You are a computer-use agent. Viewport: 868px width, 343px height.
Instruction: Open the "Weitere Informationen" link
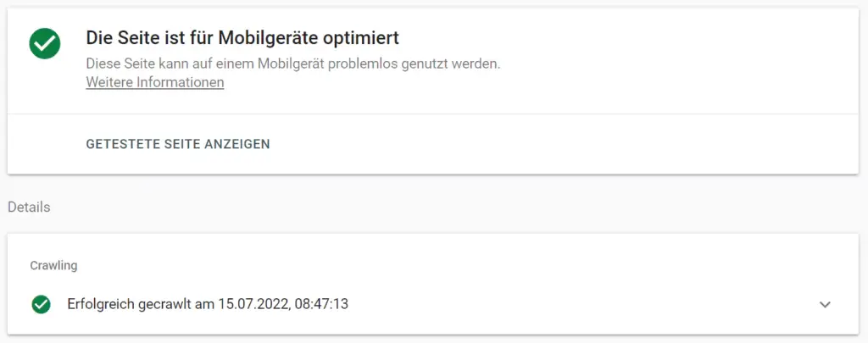pyautogui.click(x=154, y=83)
